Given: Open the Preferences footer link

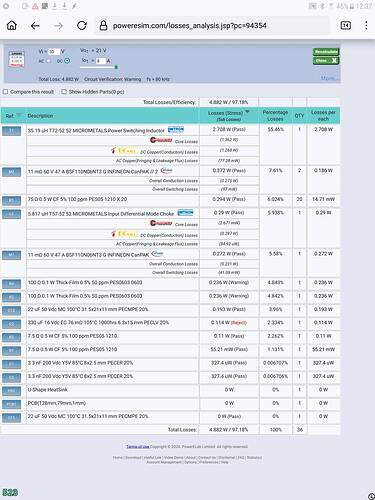Looking at the screenshot, I should (209, 462).
